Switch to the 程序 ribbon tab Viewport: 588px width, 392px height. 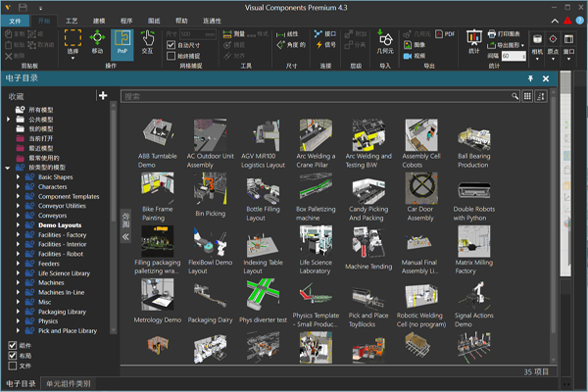(126, 21)
